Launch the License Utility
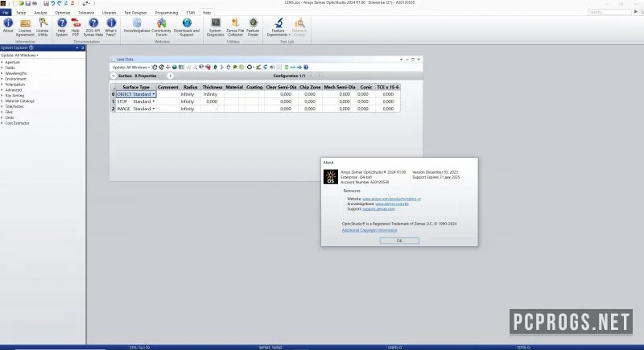Viewport: 644px width, 350px height. coord(43,27)
